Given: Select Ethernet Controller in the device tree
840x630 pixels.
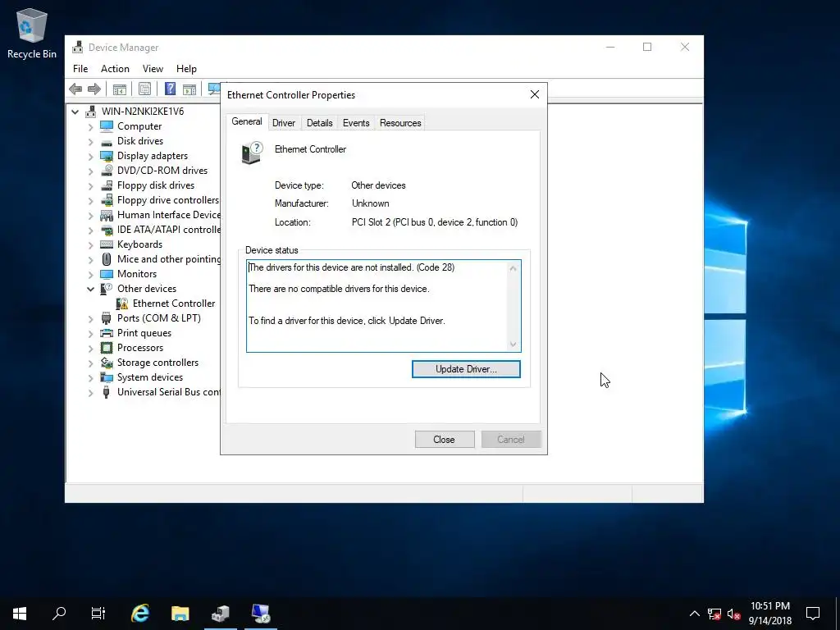Looking at the screenshot, I should tap(174, 304).
